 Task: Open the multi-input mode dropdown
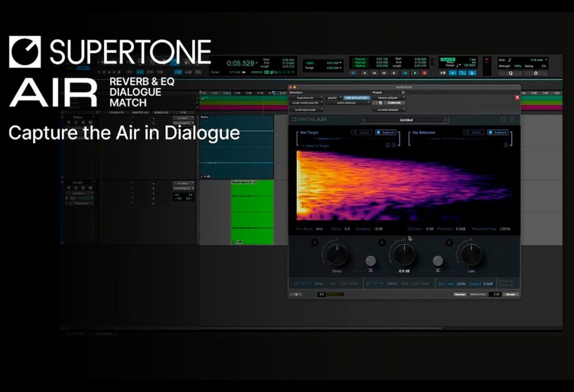pyautogui.click(x=305, y=108)
